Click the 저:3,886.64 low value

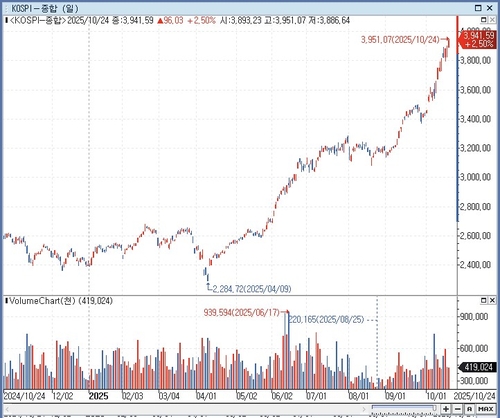(329, 20)
